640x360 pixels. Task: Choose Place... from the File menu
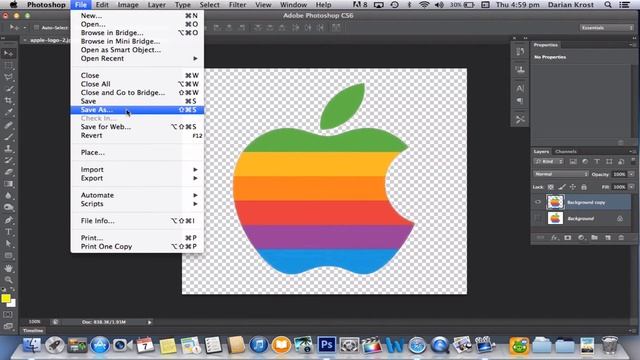137,152
